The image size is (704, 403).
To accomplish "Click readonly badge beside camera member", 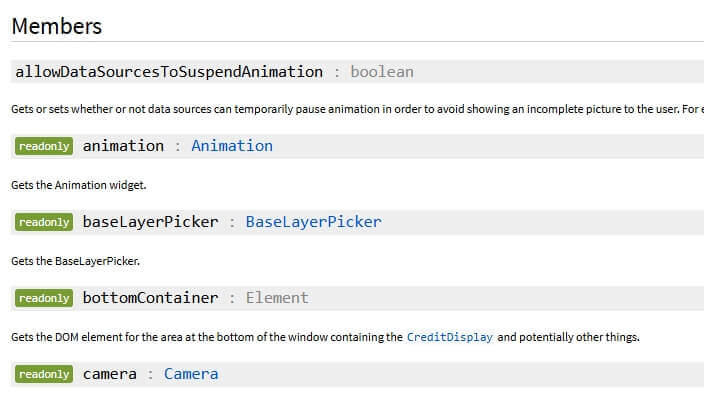I will click(x=44, y=374).
